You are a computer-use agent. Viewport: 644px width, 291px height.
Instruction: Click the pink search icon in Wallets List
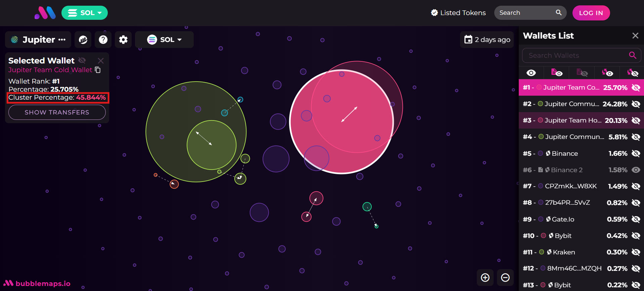[633, 55]
